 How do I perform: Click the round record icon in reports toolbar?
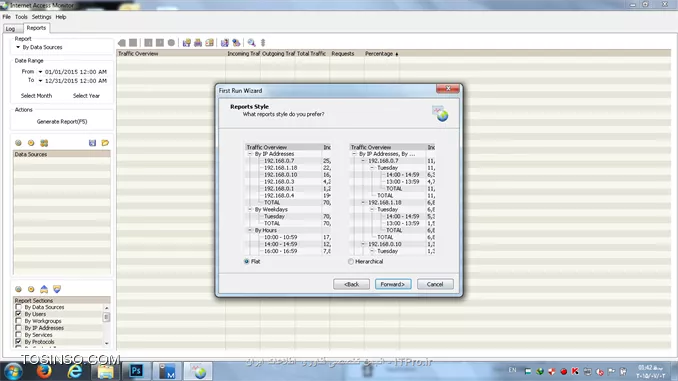click(x=171, y=43)
